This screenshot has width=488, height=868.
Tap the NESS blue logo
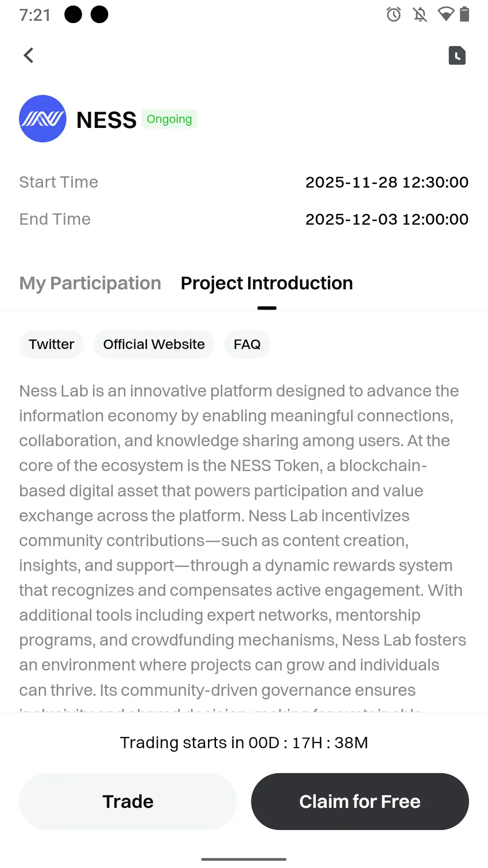(42, 118)
